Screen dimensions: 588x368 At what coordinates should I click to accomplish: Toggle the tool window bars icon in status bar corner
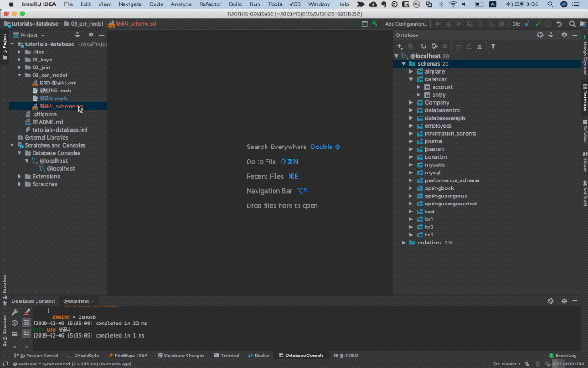click(x=5, y=364)
